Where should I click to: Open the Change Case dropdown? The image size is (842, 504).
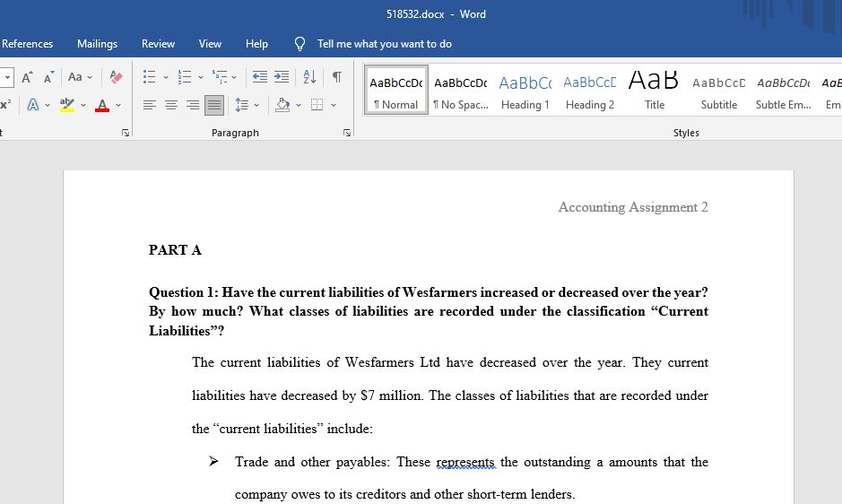click(x=80, y=77)
